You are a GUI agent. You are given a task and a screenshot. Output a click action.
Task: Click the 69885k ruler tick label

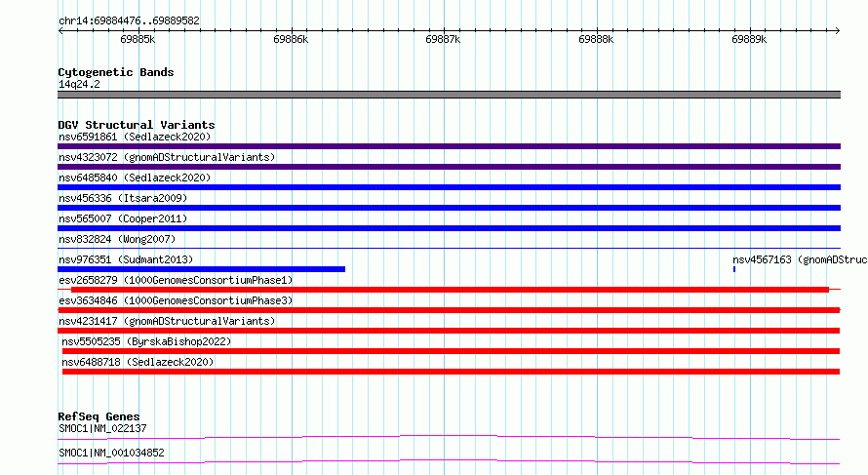(138, 39)
